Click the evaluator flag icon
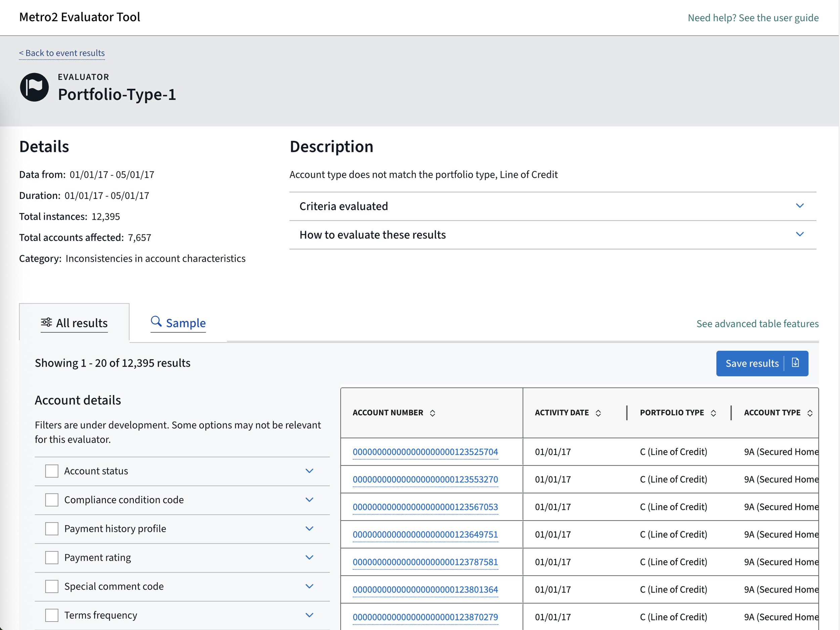Screen dimensions: 840x630 point(34,87)
